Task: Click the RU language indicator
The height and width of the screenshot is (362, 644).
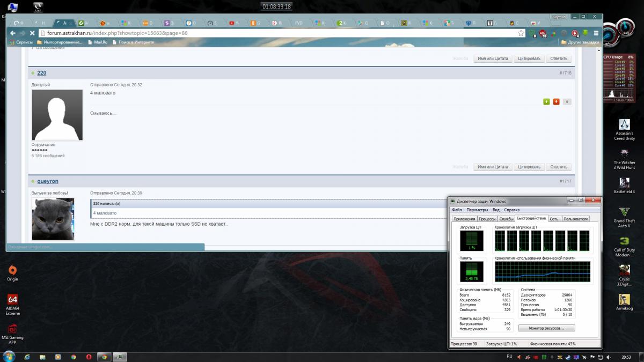Action: [509, 357]
